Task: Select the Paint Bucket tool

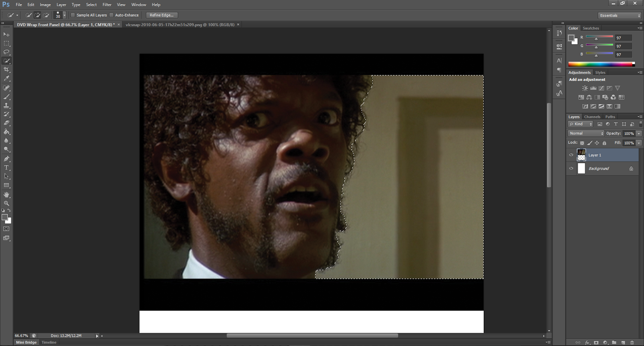Action: pyautogui.click(x=6, y=132)
